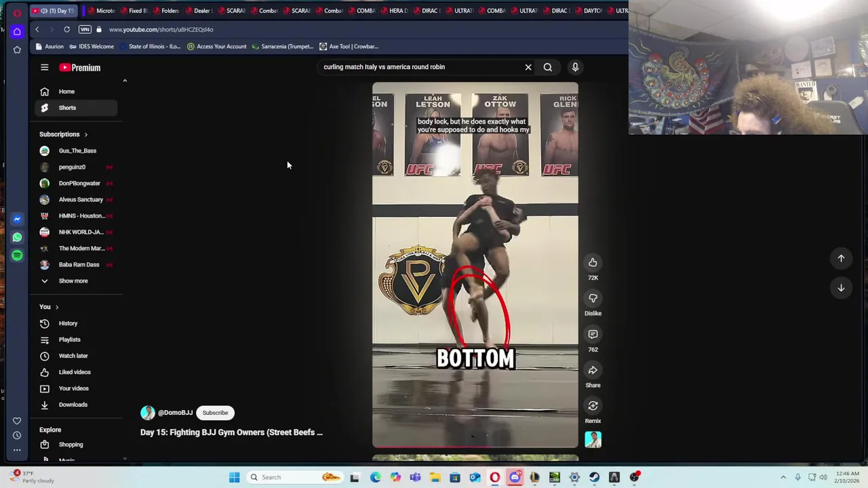Viewport: 868px width, 488px height.
Task: Expand Show more subscriptions
Action: pyautogui.click(x=75, y=281)
